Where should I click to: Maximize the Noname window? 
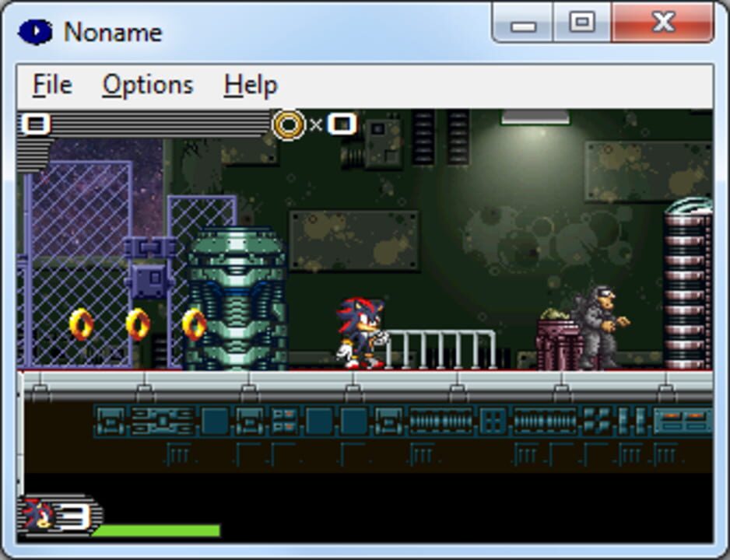pos(582,23)
